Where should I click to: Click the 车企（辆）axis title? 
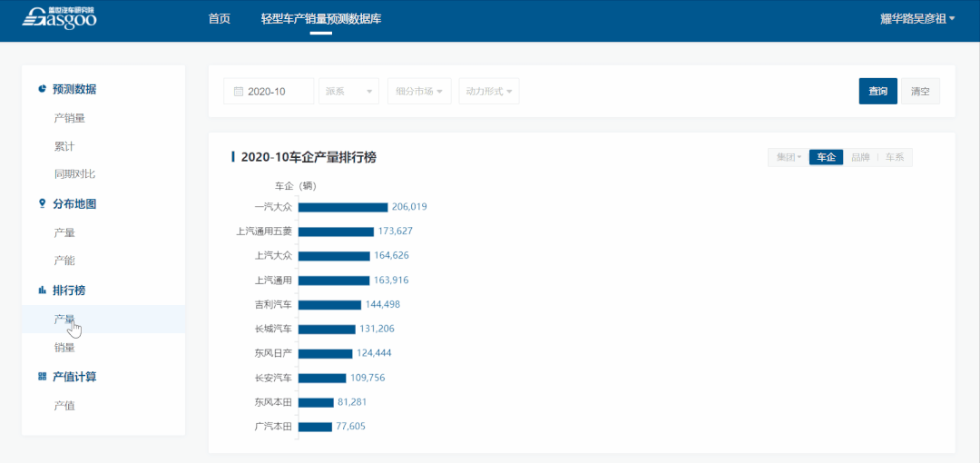(296, 186)
